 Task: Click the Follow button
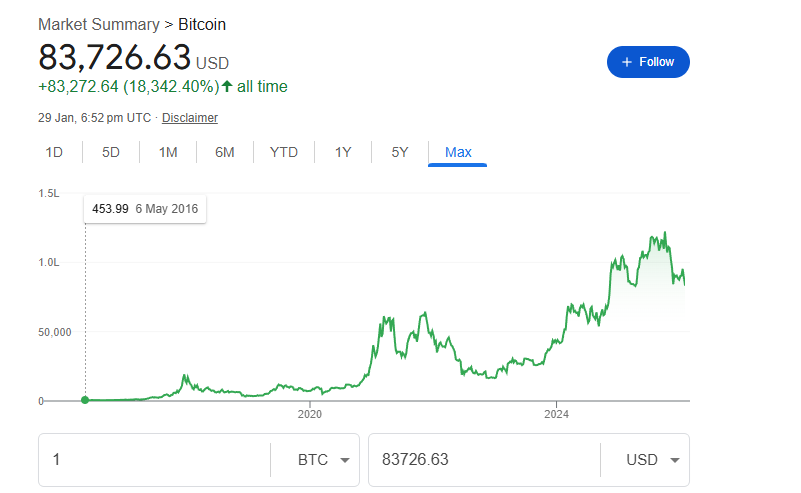(648, 62)
